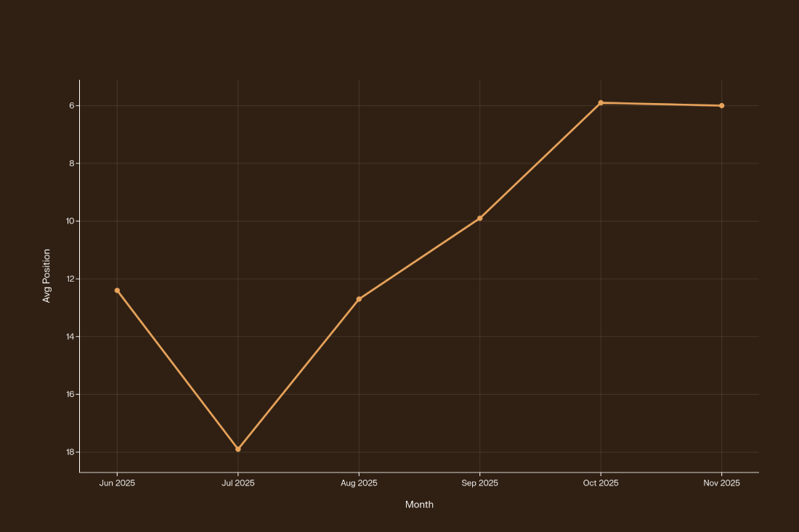
Task: Click the Oct 2025 peak data point
Action: (601, 103)
